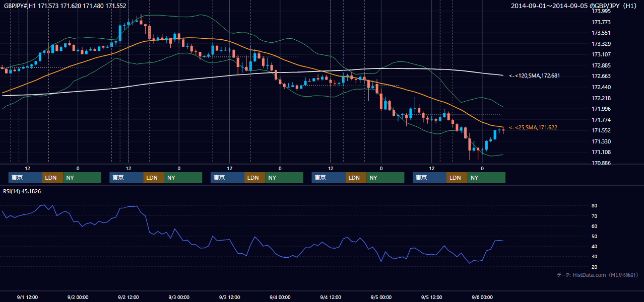Click price axis value 172.218
The height and width of the screenshot is (302, 644).
point(601,98)
